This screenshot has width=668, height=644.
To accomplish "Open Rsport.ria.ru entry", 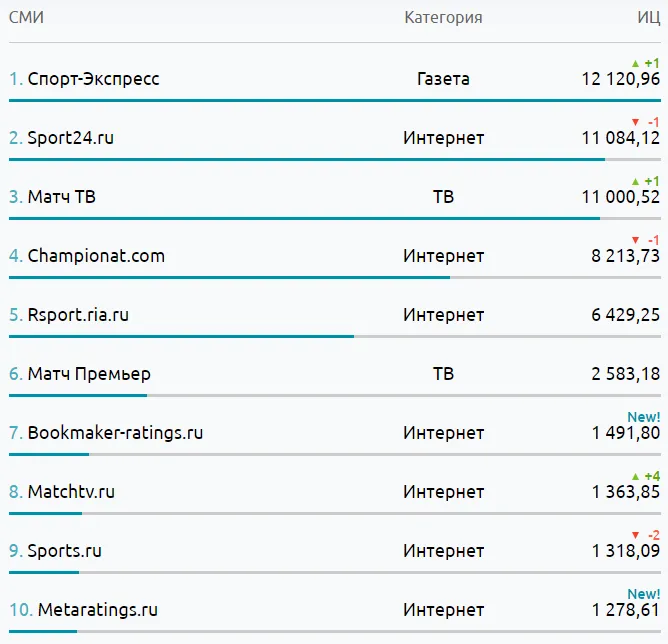I will click(78, 315).
